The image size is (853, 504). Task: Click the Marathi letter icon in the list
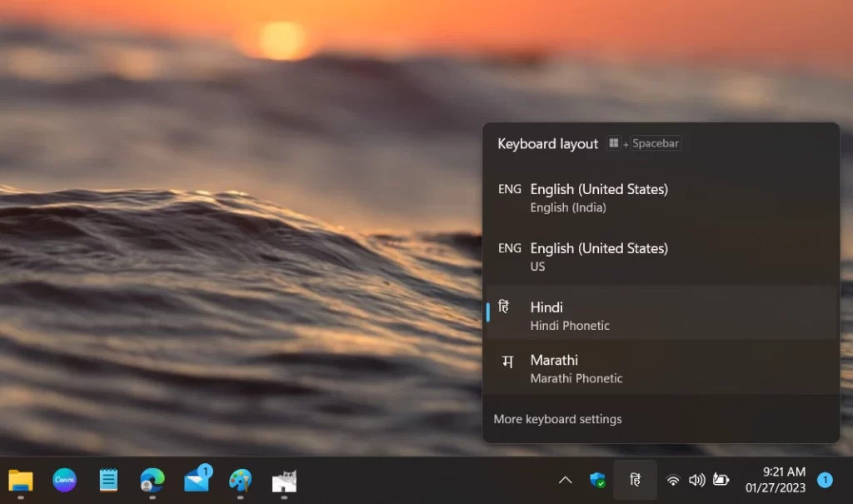pyautogui.click(x=507, y=361)
